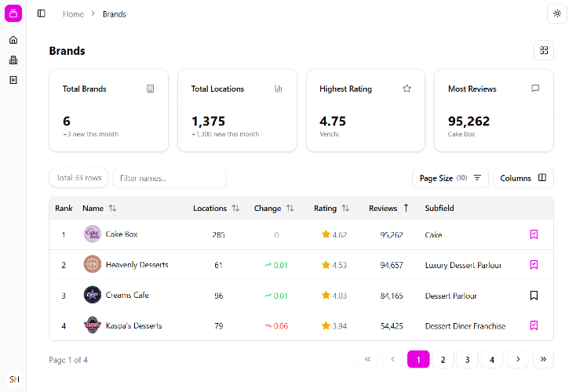This screenshot has width=576, height=392.
Task: Open the Columns visibility dropdown
Action: (523, 178)
